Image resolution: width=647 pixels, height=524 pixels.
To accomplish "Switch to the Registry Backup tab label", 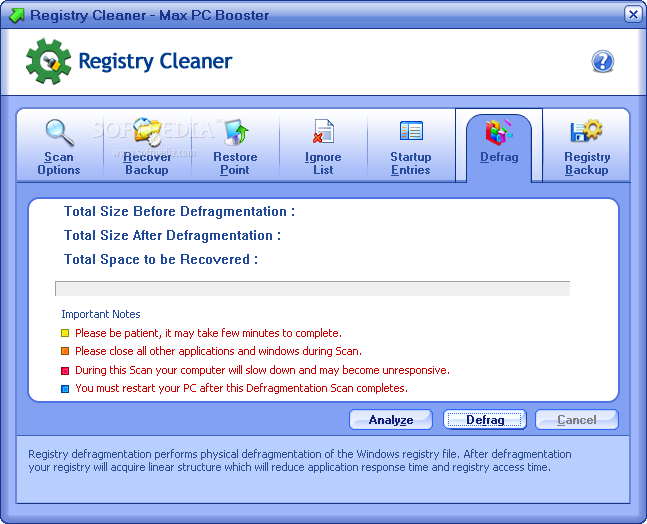I will coord(587,163).
